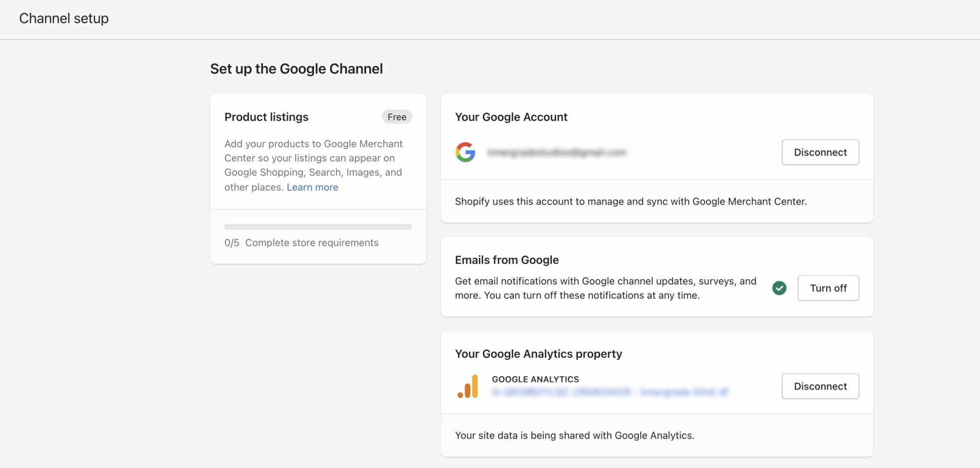Image resolution: width=980 pixels, height=468 pixels.
Task: Click the store requirements progress bar
Action: (318, 227)
